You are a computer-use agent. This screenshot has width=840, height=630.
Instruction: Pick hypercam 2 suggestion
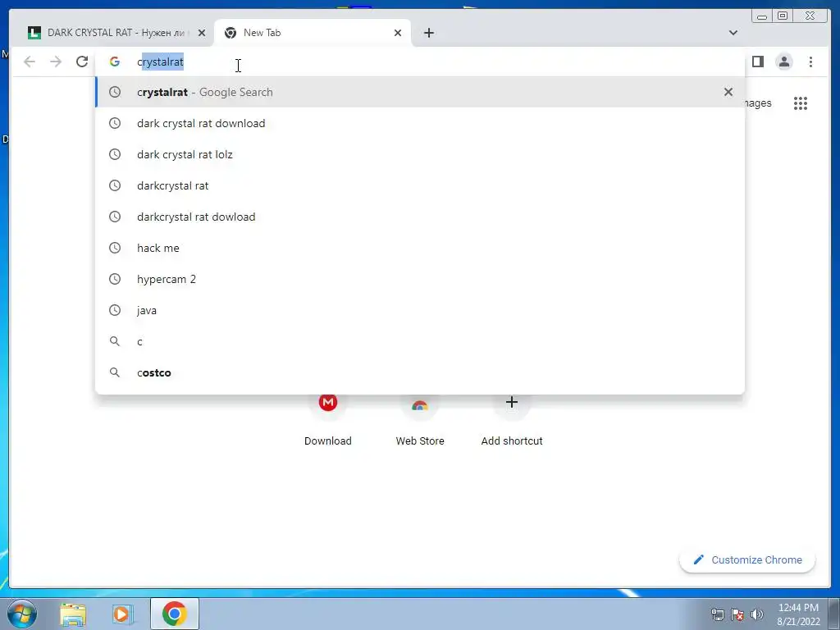click(420, 279)
